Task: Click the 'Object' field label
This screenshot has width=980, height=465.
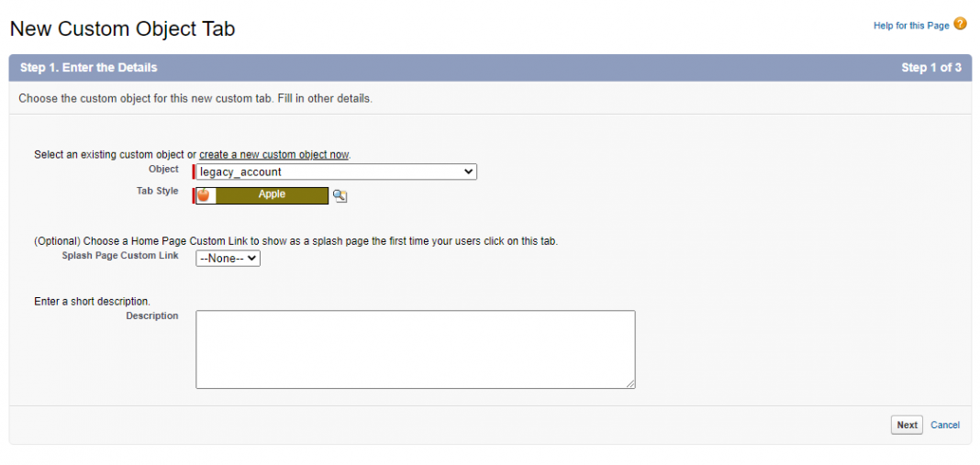Action: click(163, 170)
